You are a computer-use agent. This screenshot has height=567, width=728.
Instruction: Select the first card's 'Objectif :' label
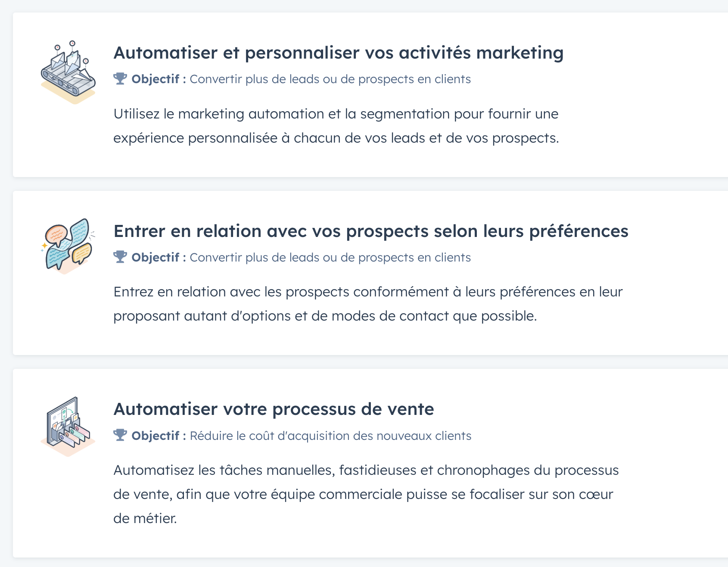159,79
